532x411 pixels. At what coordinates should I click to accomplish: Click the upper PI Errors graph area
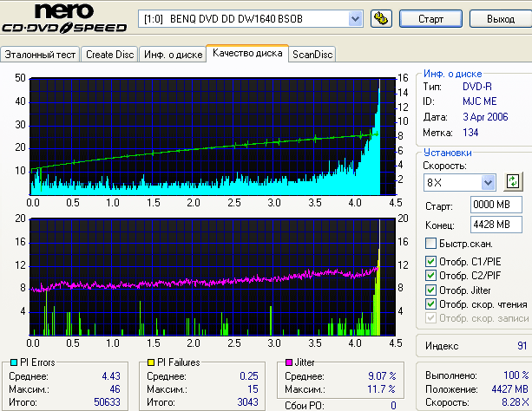[x=213, y=136]
